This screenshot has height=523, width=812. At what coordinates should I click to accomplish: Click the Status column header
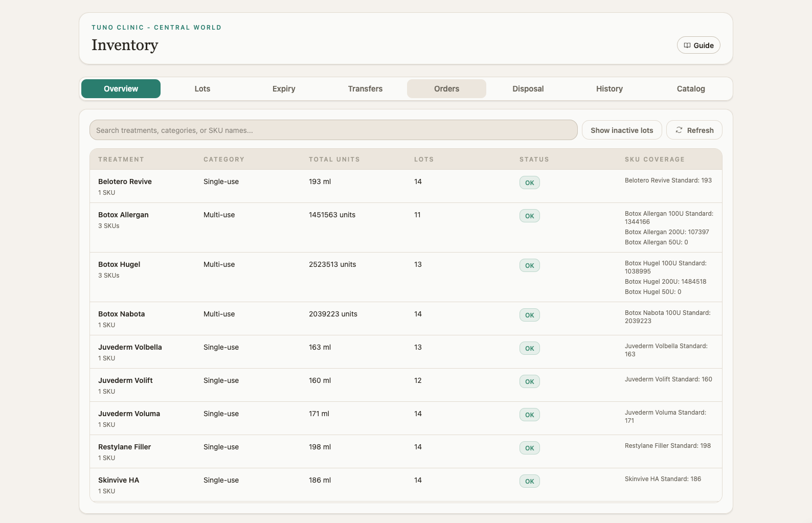click(534, 160)
